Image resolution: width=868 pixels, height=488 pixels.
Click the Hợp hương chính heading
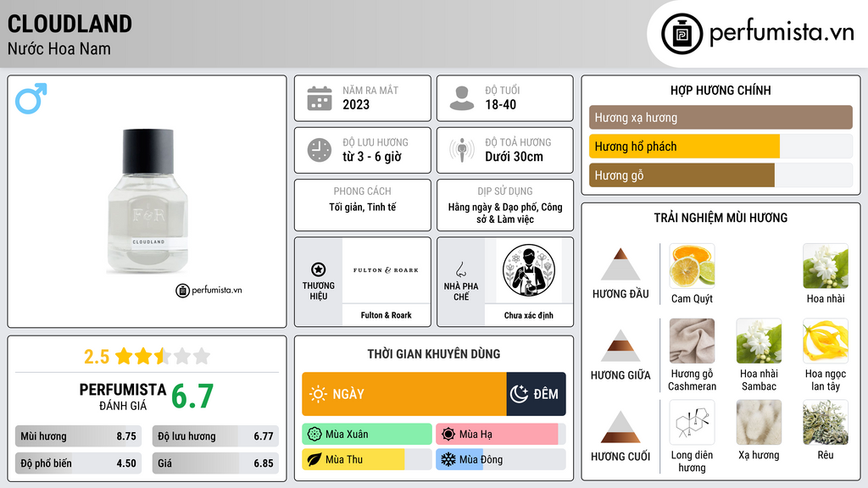click(x=721, y=90)
